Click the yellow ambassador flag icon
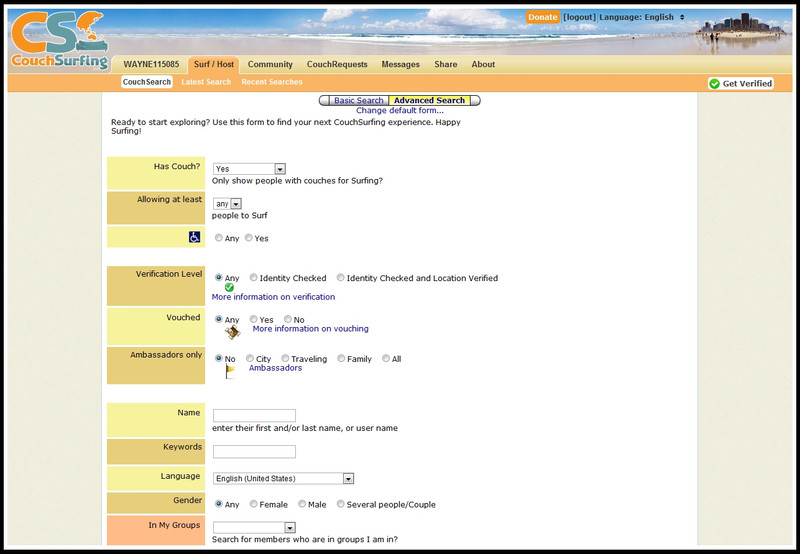The height and width of the screenshot is (554, 800). pos(230,371)
